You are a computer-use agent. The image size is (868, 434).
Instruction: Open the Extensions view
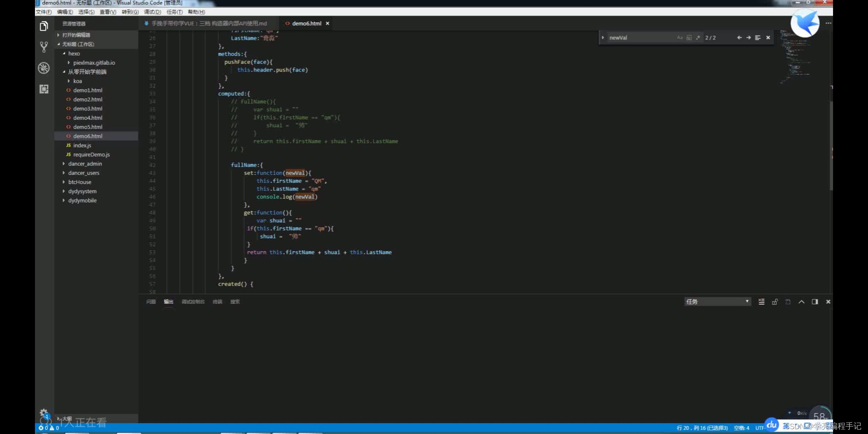(x=44, y=89)
